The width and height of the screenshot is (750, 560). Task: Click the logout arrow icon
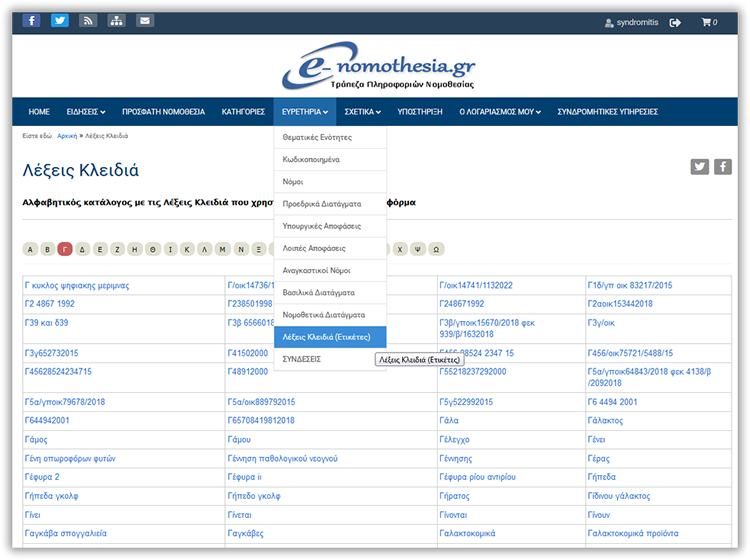(675, 22)
